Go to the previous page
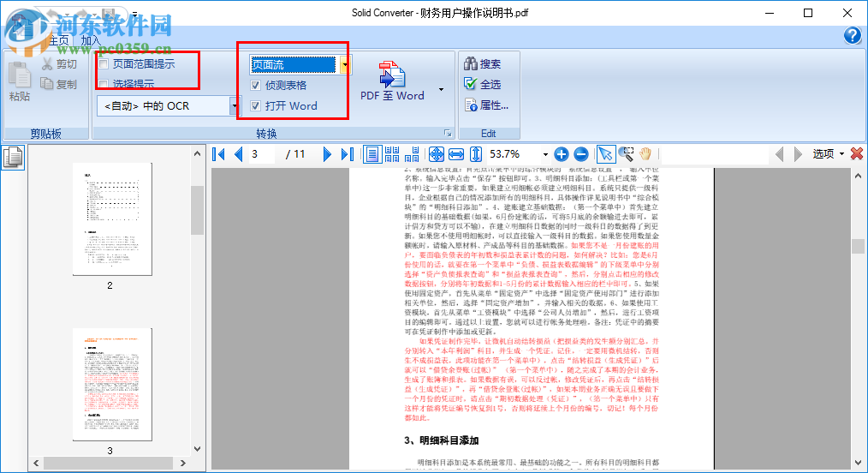The width and height of the screenshot is (868, 473). click(x=238, y=154)
